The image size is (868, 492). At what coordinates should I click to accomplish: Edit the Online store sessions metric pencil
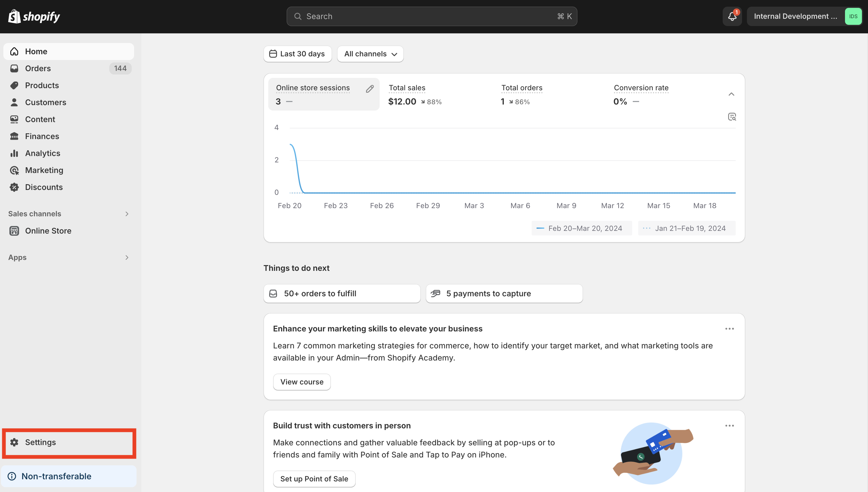370,88
